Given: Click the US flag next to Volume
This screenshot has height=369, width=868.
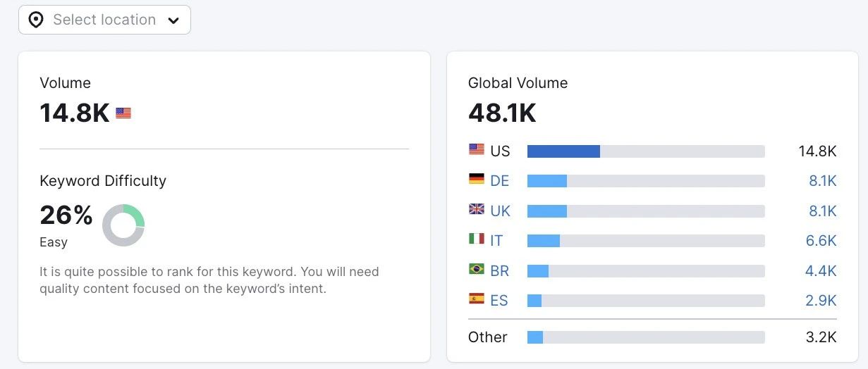Looking at the screenshot, I should click(123, 113).
